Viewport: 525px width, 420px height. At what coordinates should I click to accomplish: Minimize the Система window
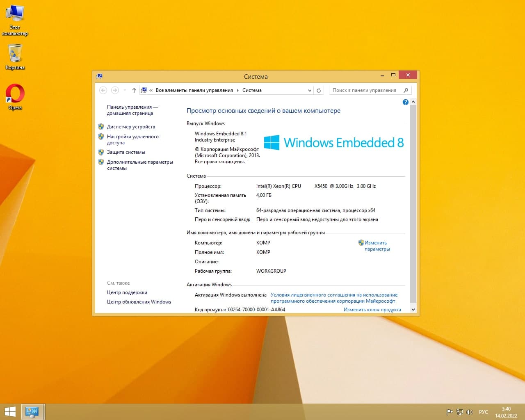tap(382, 75)
